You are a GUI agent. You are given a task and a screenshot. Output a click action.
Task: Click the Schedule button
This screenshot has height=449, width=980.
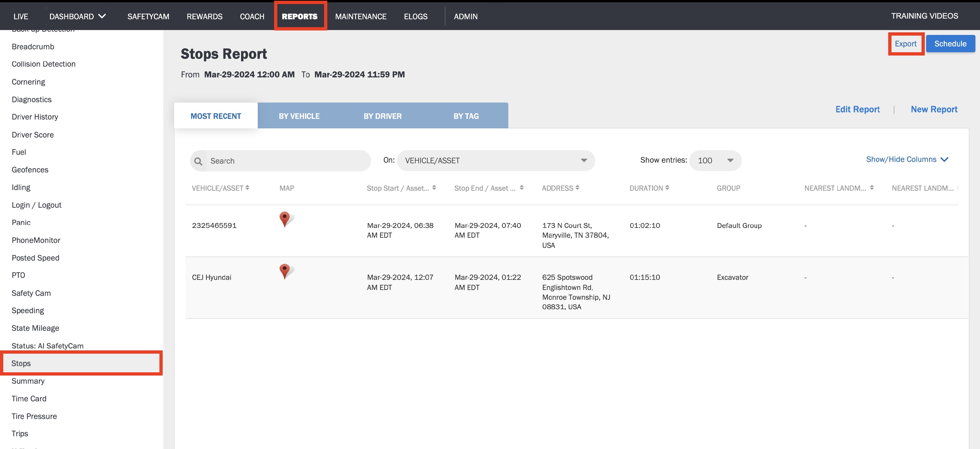click(950, 44)
